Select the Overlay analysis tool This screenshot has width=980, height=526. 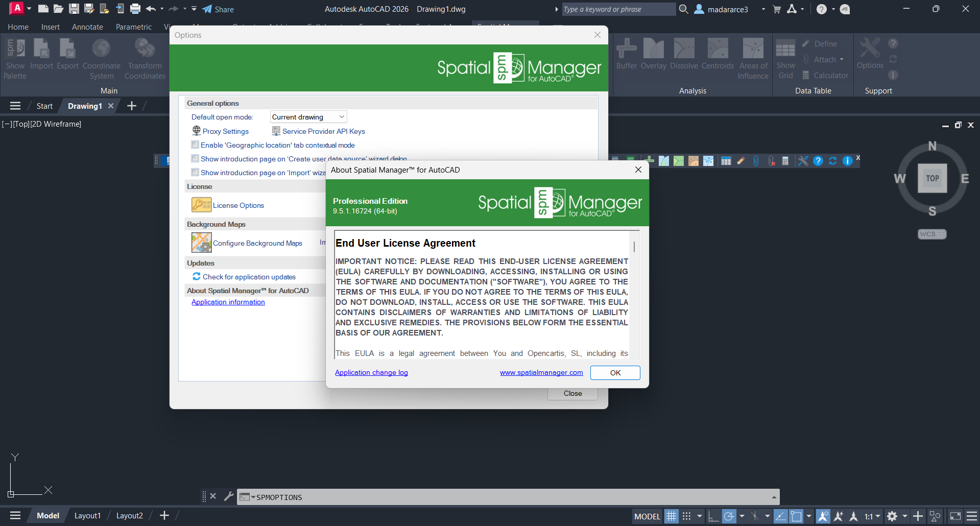[654, 54]
